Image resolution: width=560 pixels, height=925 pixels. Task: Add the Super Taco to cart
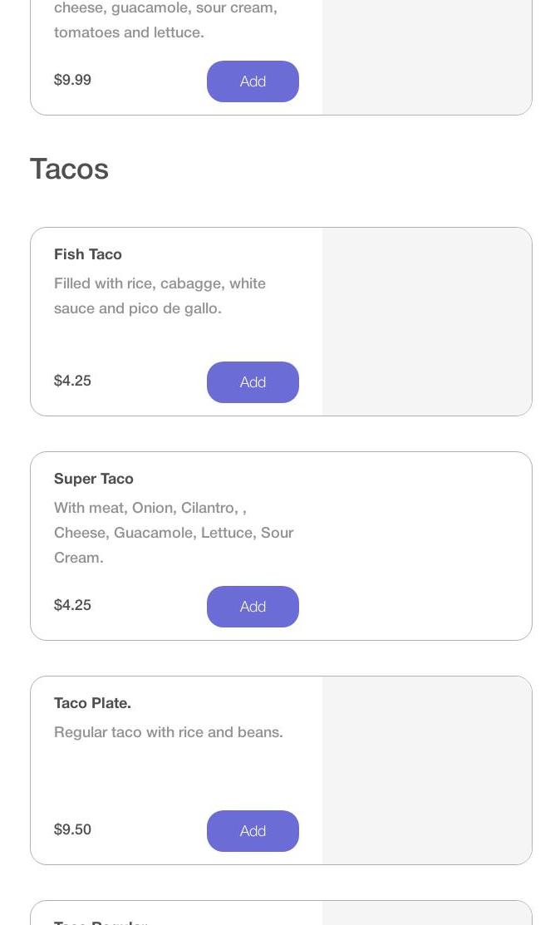[x=253, y=607]
